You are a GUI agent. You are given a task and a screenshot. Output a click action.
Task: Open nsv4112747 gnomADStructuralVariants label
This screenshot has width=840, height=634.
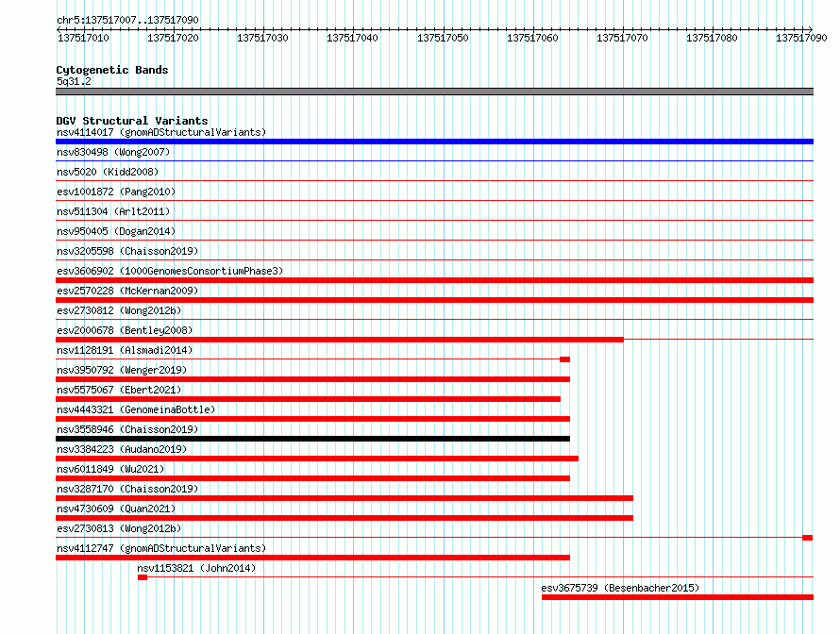(161, 548)
